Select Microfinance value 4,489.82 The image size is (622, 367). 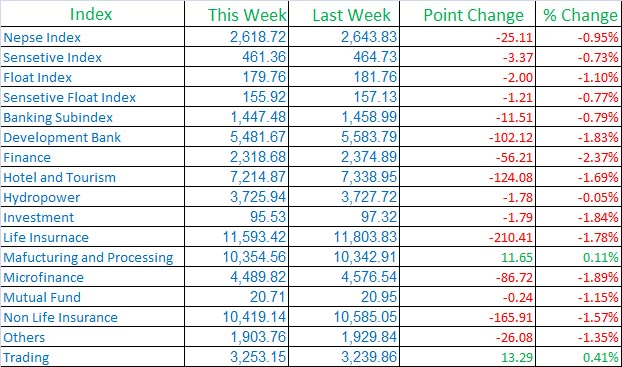click(258, 277)
